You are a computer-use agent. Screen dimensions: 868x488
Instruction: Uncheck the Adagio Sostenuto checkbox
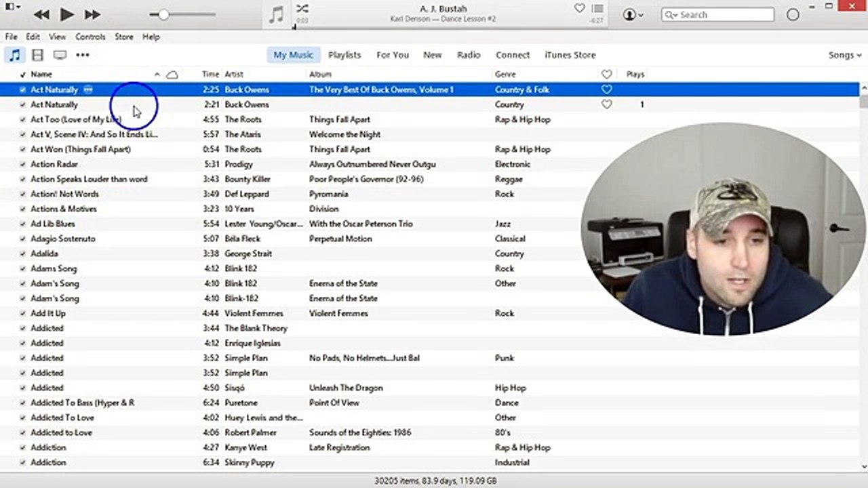pyautogui.click(x=23, y=239)
